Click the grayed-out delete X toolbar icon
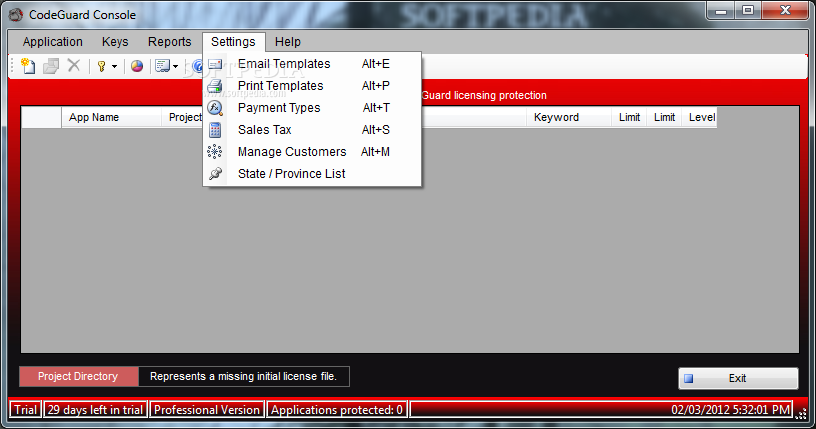Screen dimensions: 816x429 [74, 66]
